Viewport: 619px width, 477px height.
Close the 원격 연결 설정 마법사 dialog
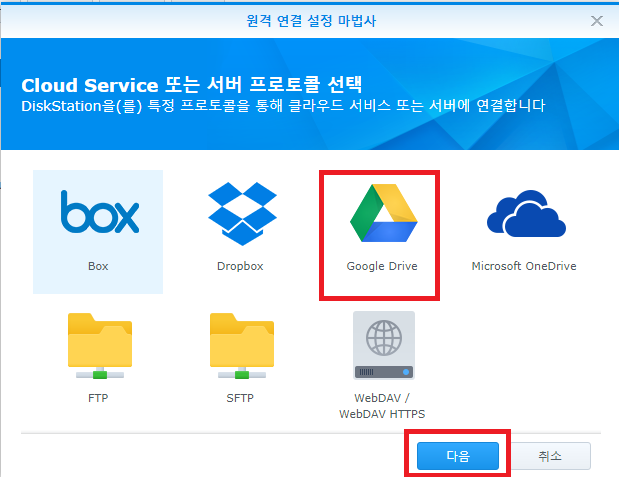(x=597, y=21)
